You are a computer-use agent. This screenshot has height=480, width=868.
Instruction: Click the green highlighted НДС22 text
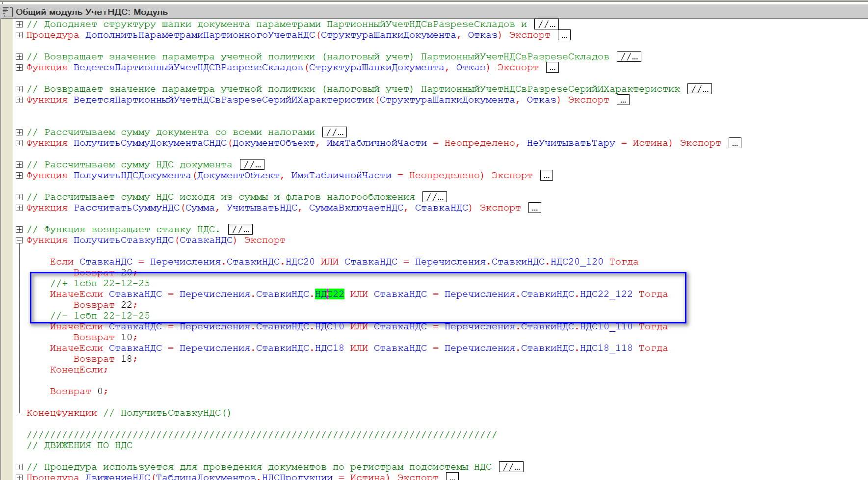coord(330,294)
